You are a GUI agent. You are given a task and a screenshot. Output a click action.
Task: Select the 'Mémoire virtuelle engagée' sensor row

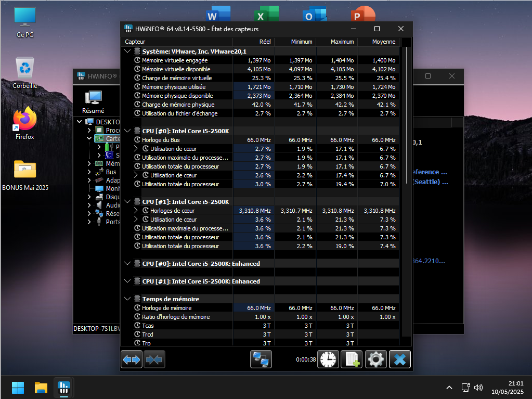click(x=260, y=60)
